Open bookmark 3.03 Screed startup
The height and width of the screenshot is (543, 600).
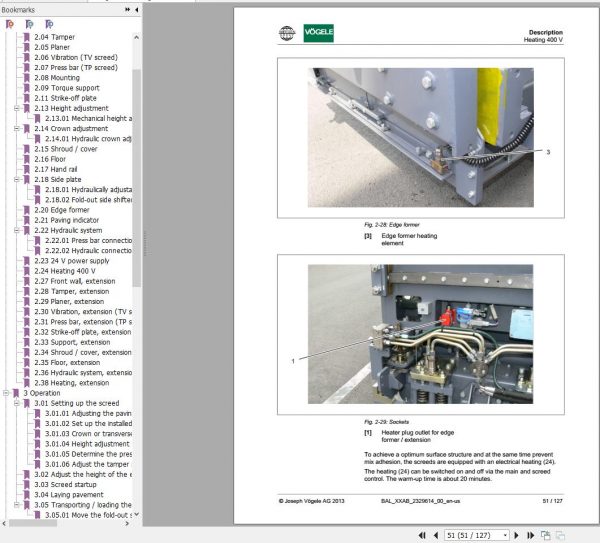click(65, 485)
